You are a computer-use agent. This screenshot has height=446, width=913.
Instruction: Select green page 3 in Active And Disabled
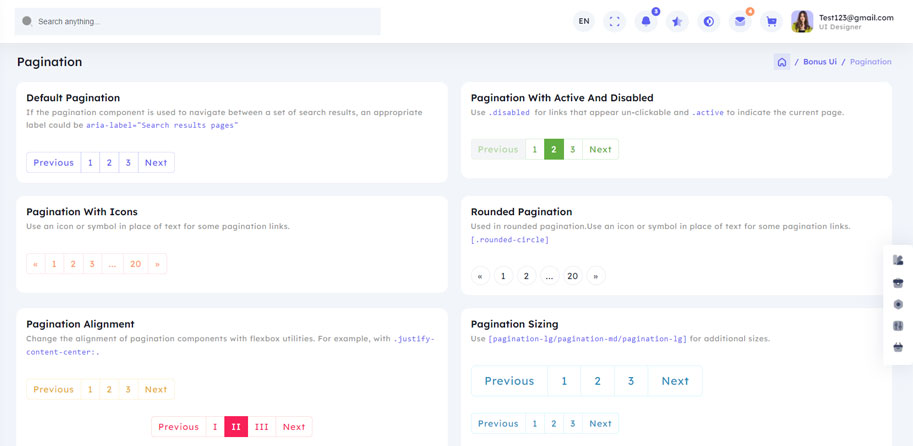(573, 149)
